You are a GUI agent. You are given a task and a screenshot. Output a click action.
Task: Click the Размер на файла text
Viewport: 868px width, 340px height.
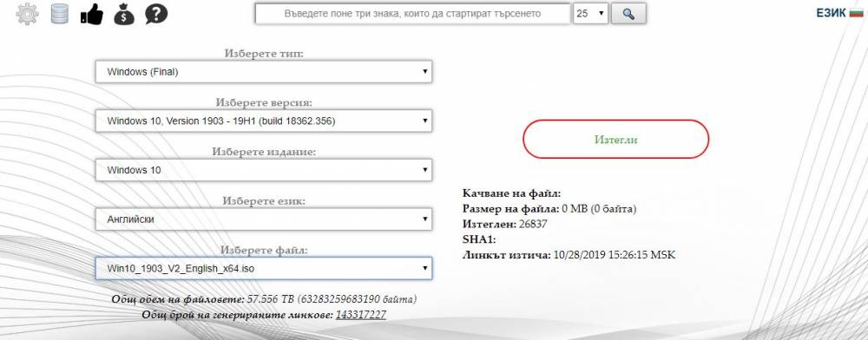pos(549,209)
